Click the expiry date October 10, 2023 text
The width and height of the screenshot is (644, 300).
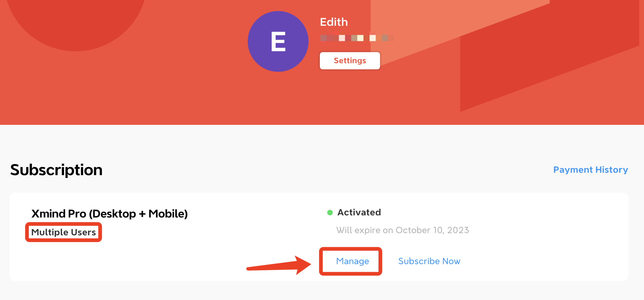point(432,230)
